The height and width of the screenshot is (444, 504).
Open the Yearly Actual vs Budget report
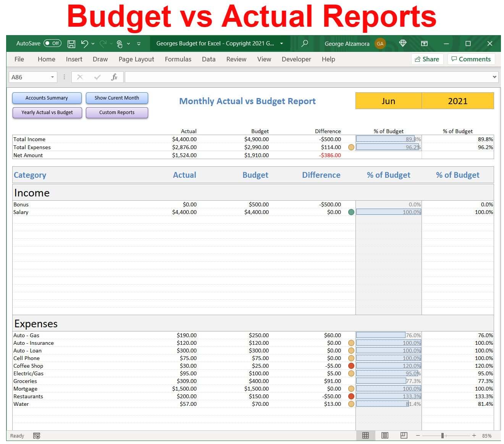47,113
